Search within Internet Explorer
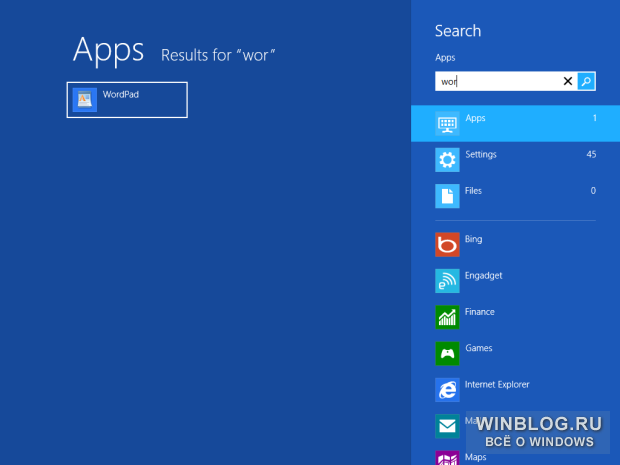The height and width of the screenshot is (465, 620). (497, 385)
